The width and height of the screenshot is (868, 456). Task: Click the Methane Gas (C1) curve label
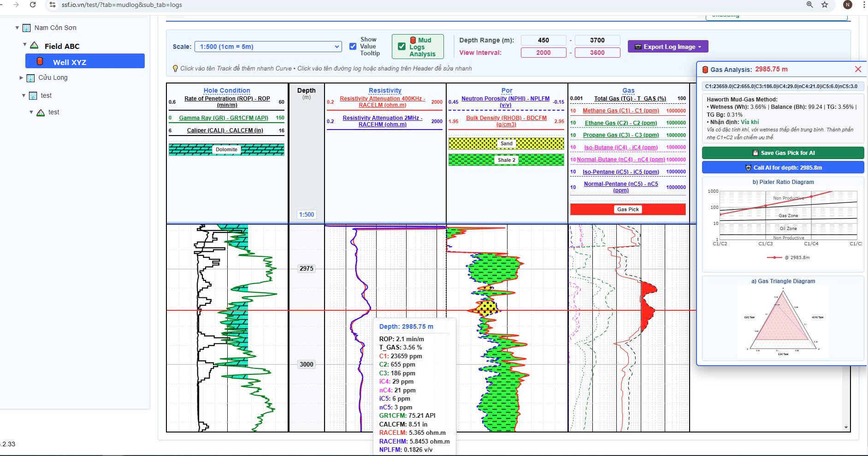(x=620, y=111)
